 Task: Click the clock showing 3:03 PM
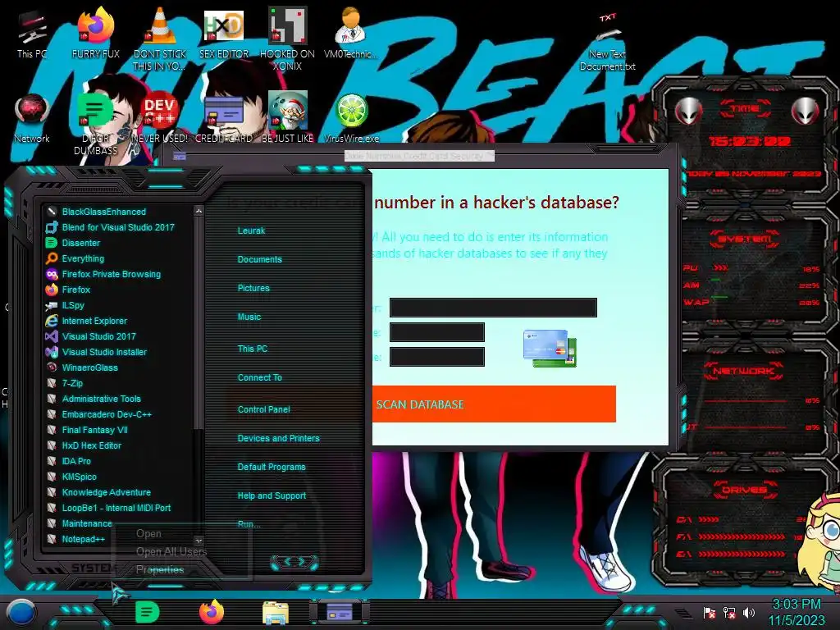coord(797,604)
